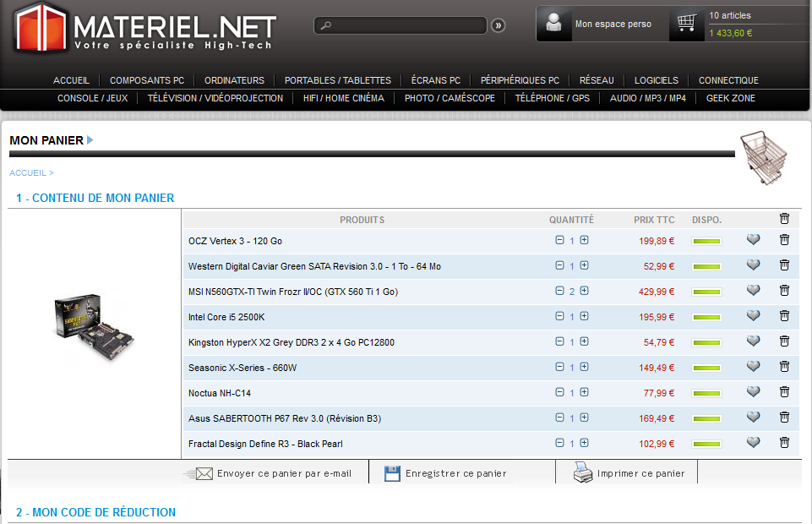
Task: Remove Fractal Design Define R3 from cart
Action: 784,443
